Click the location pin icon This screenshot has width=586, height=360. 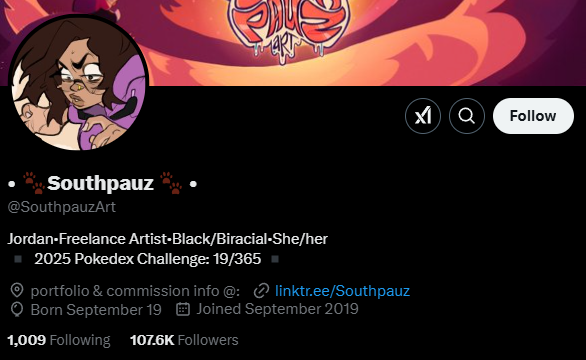[17, 290]
